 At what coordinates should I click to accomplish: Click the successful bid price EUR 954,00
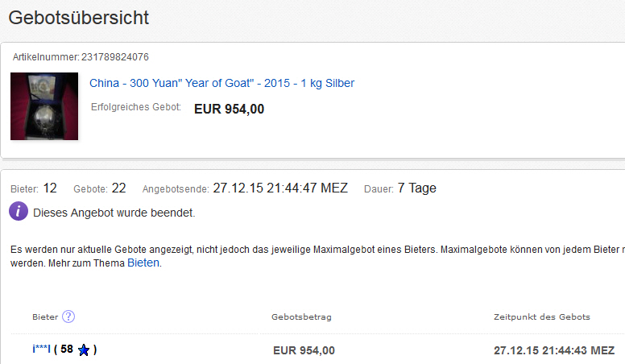[229, 109]
